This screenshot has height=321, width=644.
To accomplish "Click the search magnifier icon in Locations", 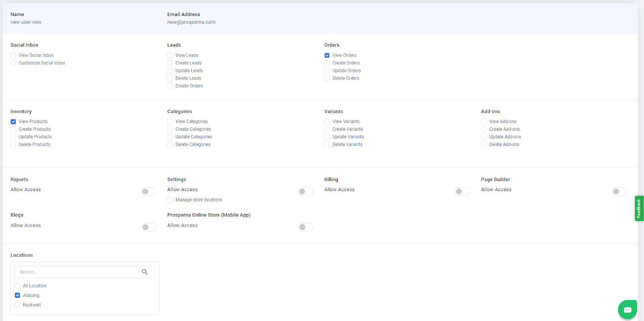I will [x=145, y=272].
